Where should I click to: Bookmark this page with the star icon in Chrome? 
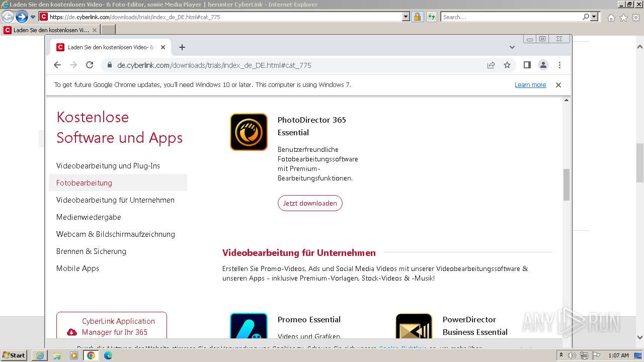pyautogui.click(x=507, y=65)
